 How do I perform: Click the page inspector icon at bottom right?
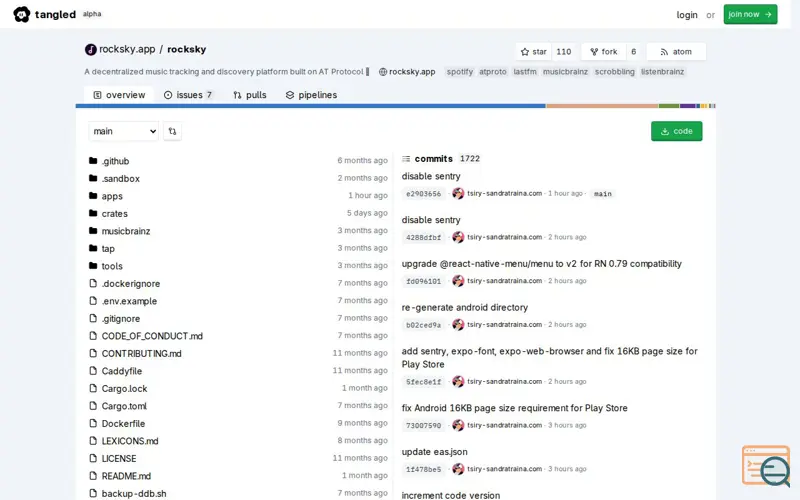(x=766, y=466)
